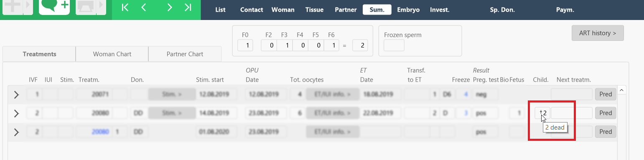The image size is (644, 160).
Task: Click the green speech bubble add icon
Action: click(x=54, y=6)
